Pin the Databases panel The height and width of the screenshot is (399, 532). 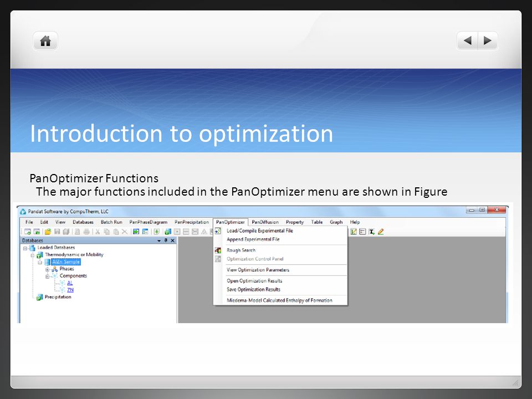click(166, 240)
